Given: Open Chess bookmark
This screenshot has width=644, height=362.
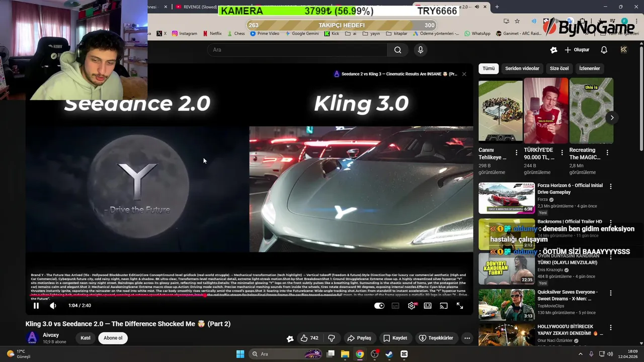Looking at the screenshot, I should coord(236,34).
